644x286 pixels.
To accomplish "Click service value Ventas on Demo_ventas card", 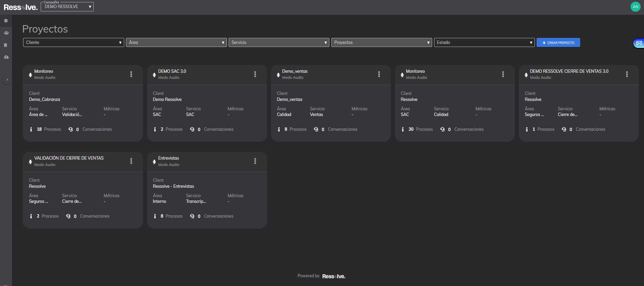I will pos(316,115).
